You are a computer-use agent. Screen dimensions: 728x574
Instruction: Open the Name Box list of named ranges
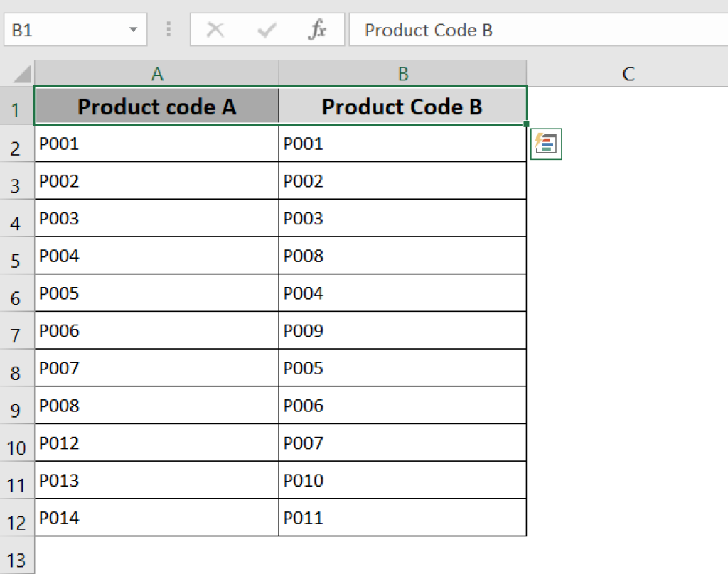[132, 30]
